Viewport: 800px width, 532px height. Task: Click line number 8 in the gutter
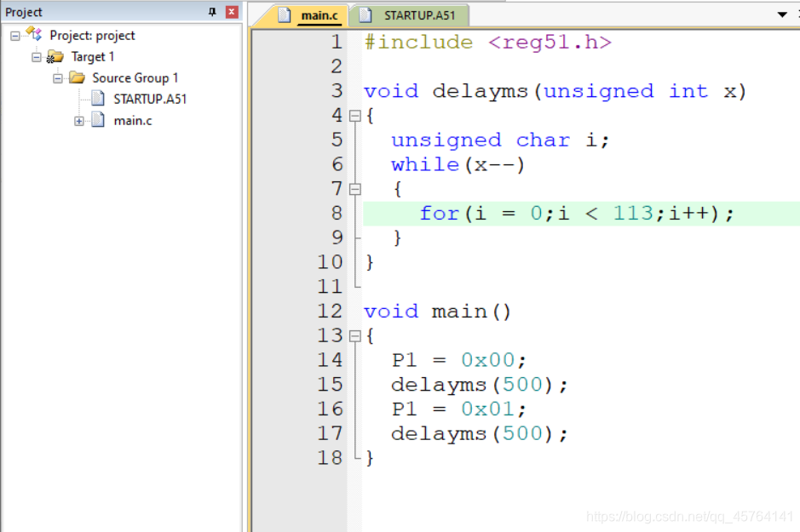(x=337, y=213)
